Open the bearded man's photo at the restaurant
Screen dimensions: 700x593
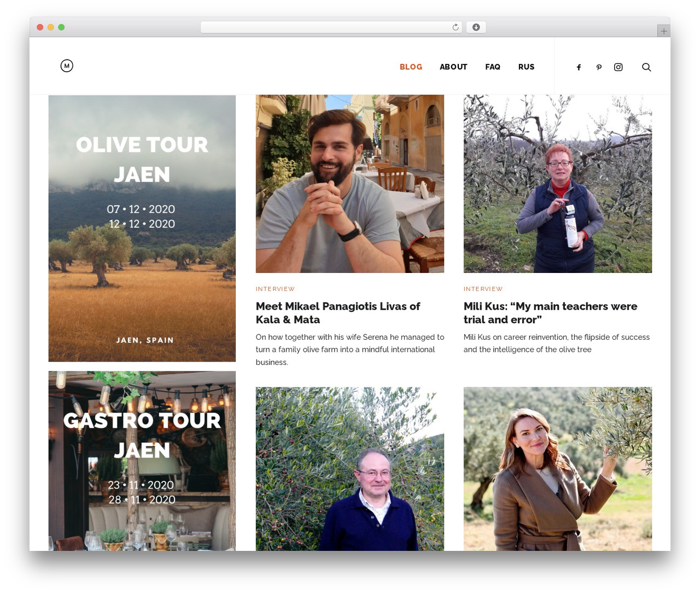coord(350,184)
